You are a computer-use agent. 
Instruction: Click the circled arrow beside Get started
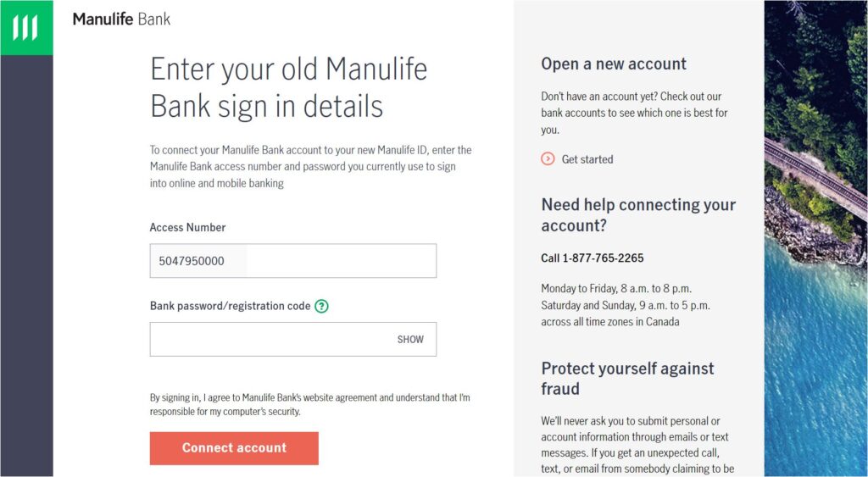[x=548, y=158]
